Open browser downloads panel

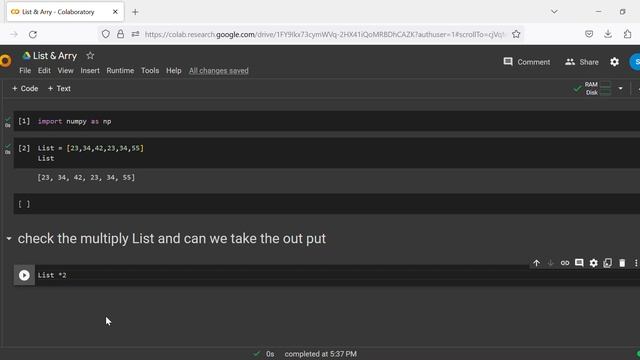point(608,34)
